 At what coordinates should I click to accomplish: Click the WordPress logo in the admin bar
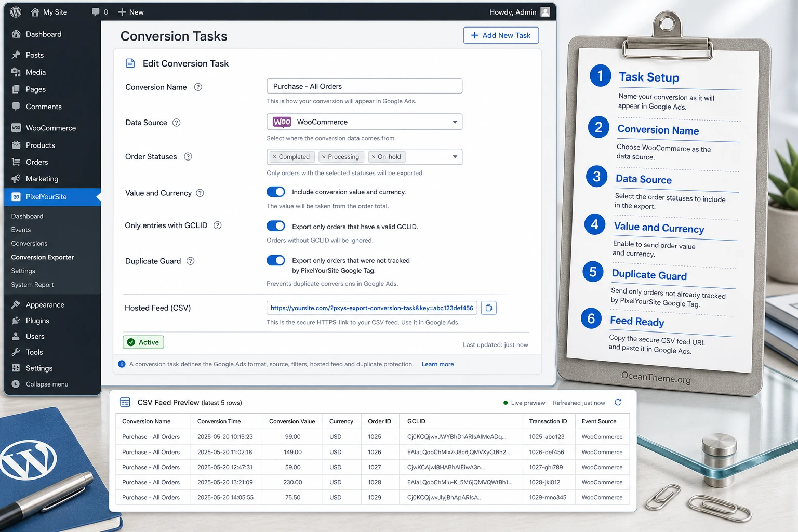click(x=16, y=12)
